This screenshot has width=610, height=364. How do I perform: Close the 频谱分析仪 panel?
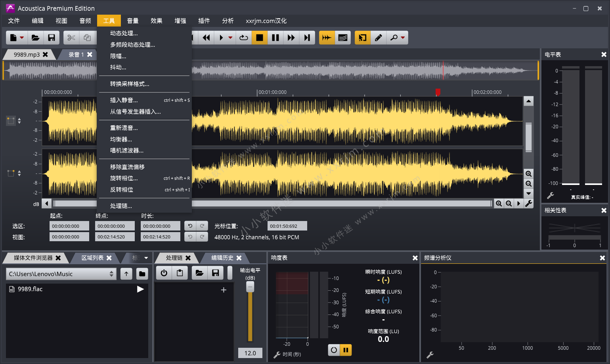point(602,258)
